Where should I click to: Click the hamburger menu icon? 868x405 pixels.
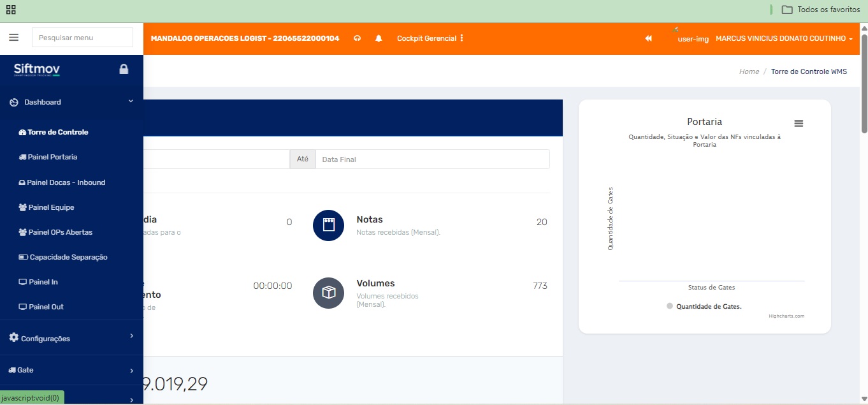13,38
